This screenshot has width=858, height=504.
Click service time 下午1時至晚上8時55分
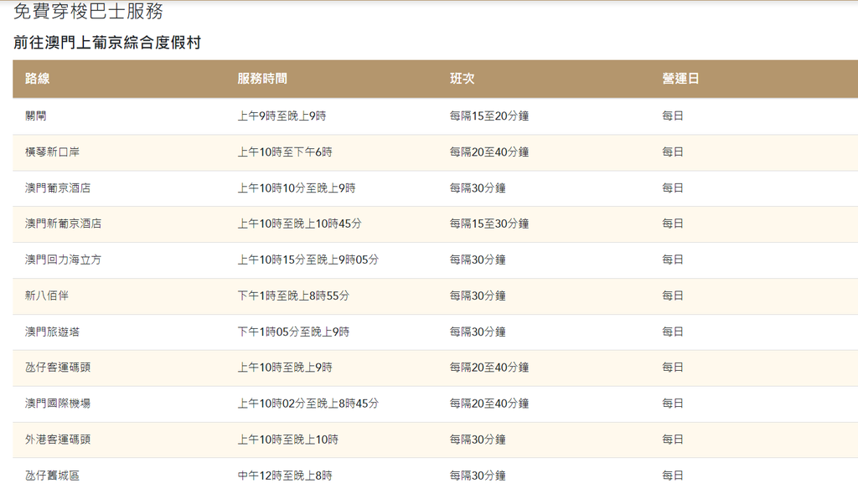(293, 296)
